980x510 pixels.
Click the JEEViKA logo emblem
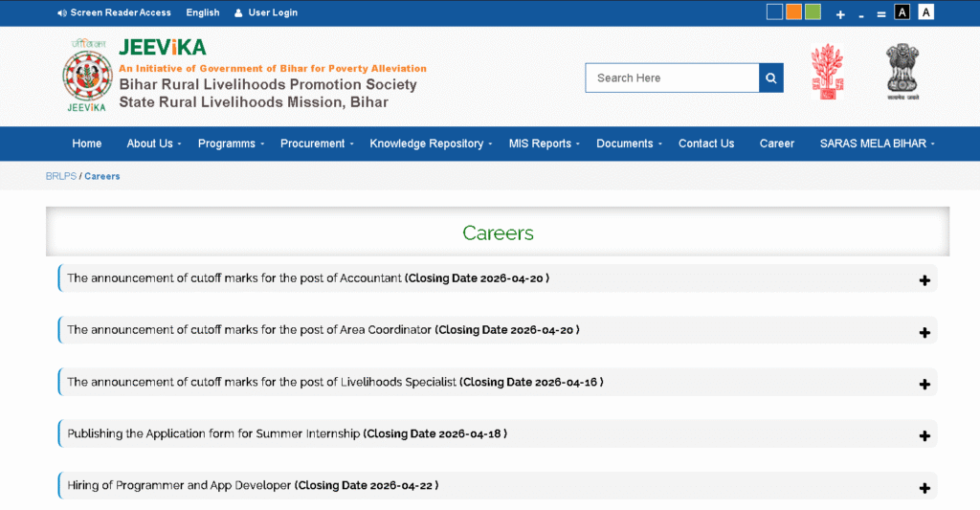click(86, 76)
